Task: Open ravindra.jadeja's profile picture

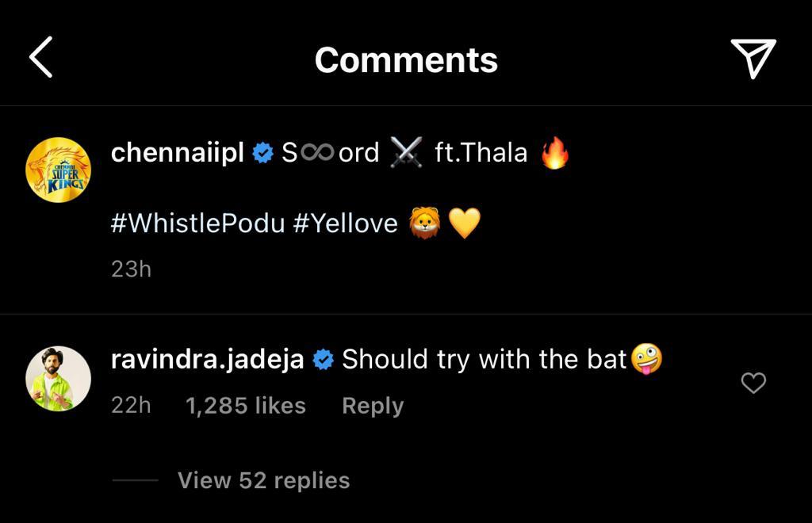Action: (58, 379)
